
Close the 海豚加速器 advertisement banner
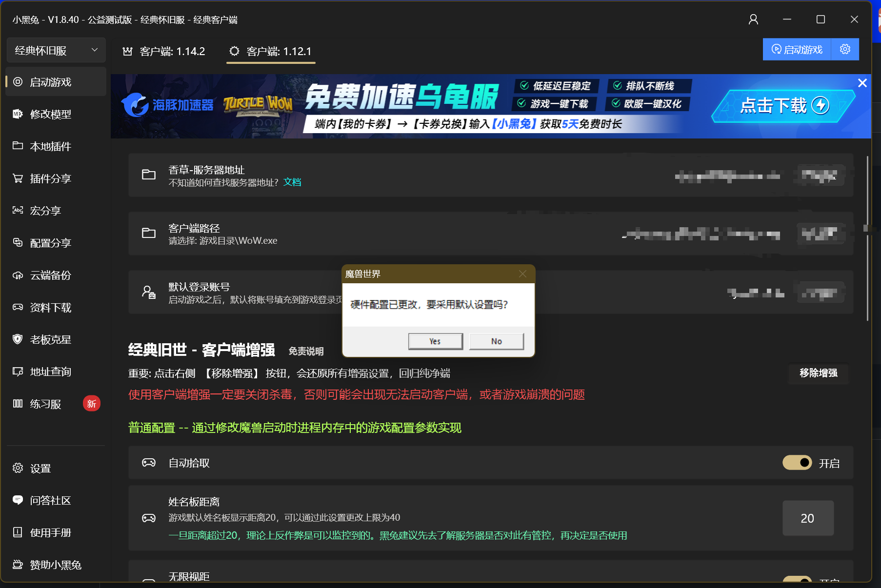click(x=862, y=83)
